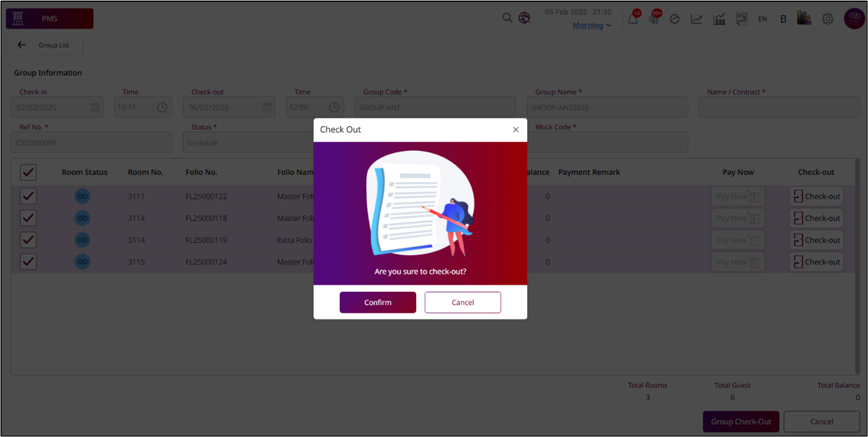Uncheck the checkbox for room 3115
868x437 pixels.
(28, 262)
